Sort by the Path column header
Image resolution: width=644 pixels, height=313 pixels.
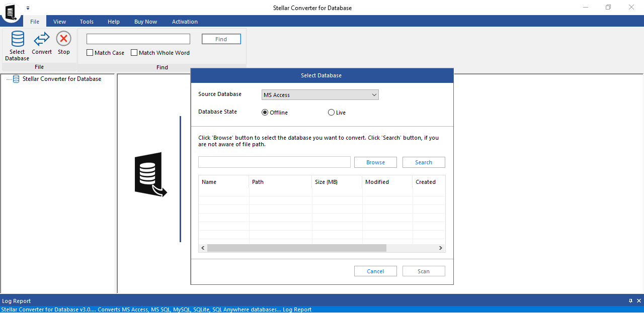pyautogui.click(x=280, y=182)
